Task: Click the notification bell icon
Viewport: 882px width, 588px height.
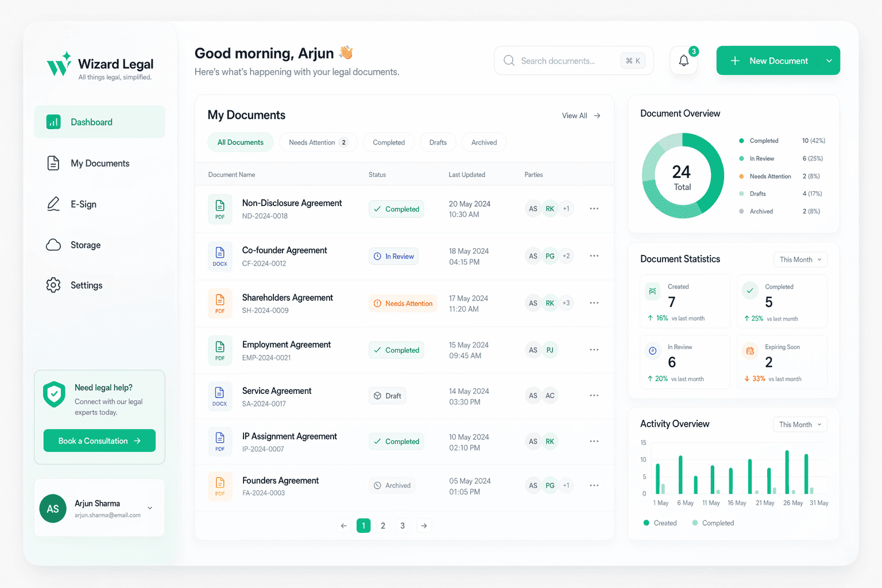Action: coord(683,61)
